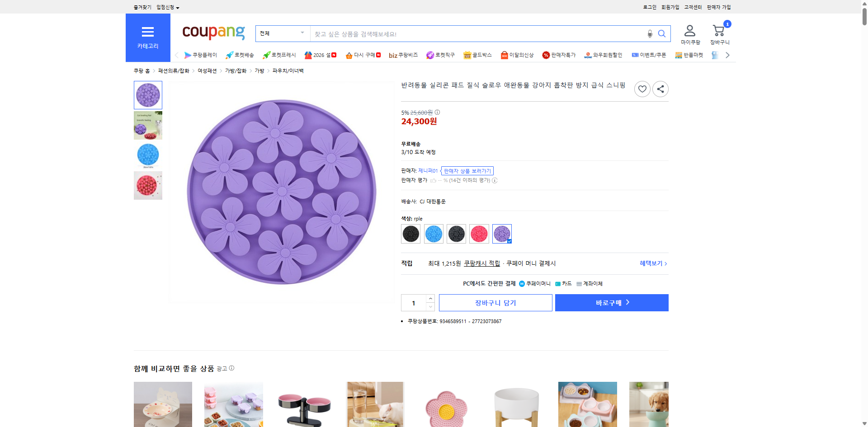The width and height of the screenshot is (868, 427).
Task: Click the 마이쿠팡 account icon
Action: [x=689, y=30]
